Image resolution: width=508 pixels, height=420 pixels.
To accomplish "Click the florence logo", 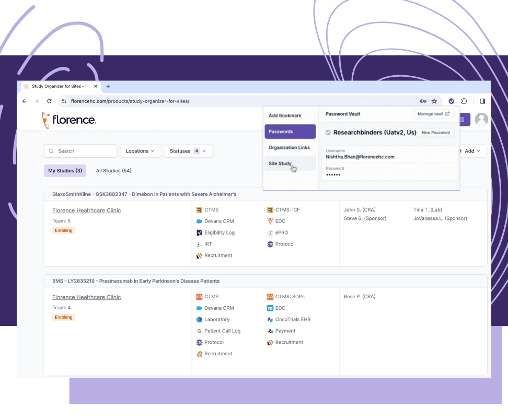I will 70,120.
